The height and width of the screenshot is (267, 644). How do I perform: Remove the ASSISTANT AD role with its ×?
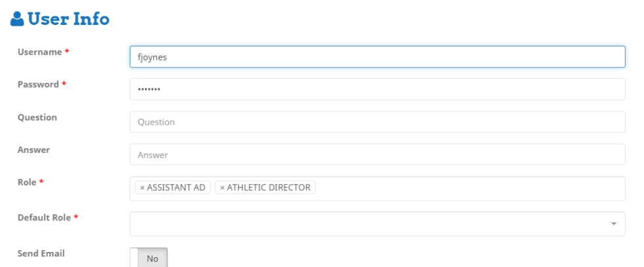[x=142, y=188]
